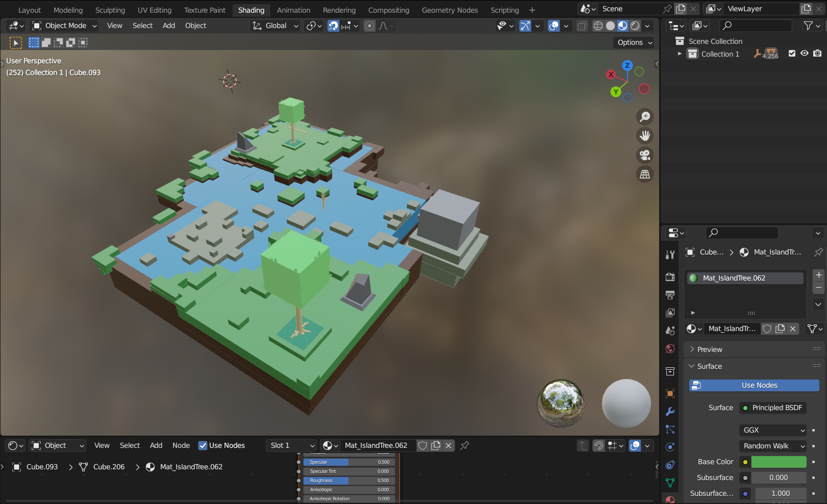This screenshot has width=827, height=504.
Task: Toggle the camera view icon
Action: (x=645, y=155)
